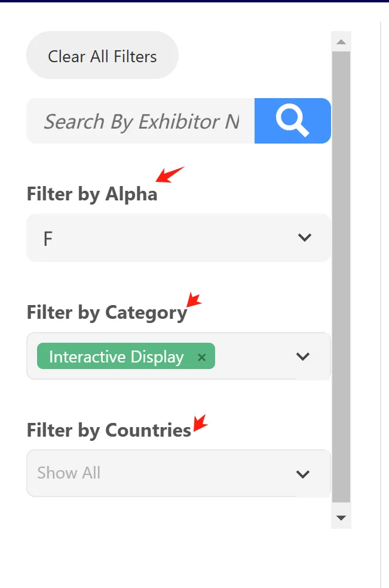Click the red arrow beside Filter by Alpha
This screenshot has width=389, height=588.
[170, 175]
